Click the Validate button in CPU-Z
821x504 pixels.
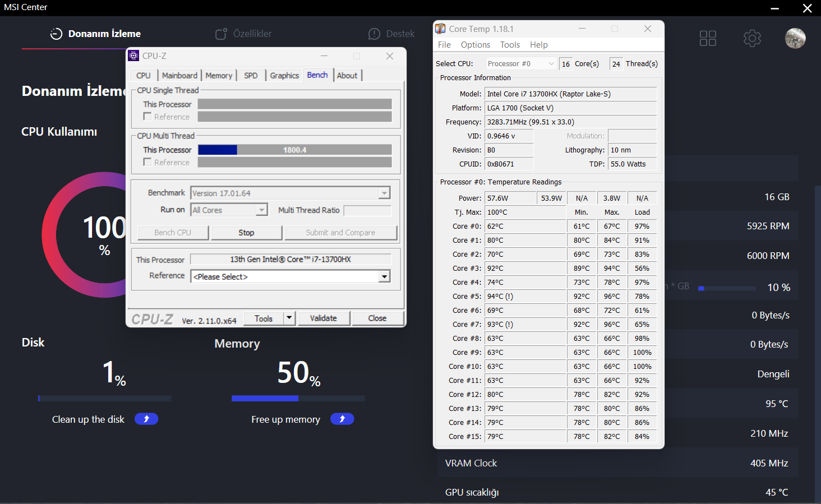324,318
